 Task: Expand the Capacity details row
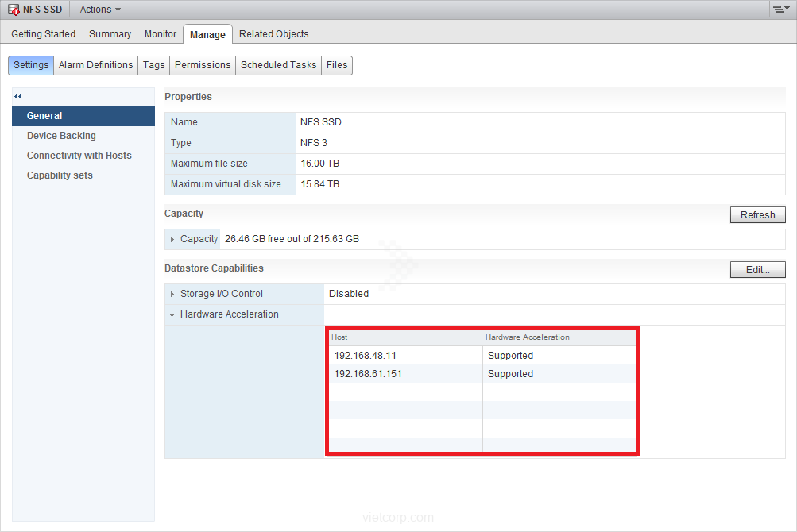tap(172, 239)
